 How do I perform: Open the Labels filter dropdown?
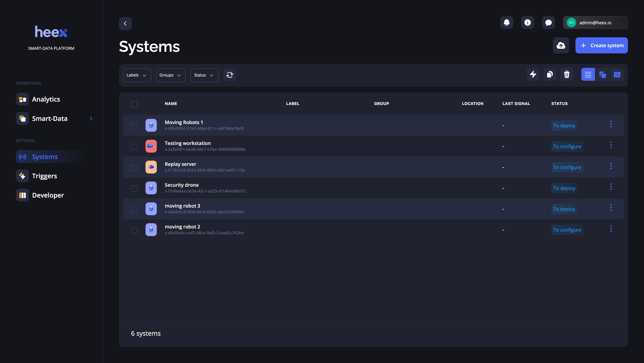[137, 75]
